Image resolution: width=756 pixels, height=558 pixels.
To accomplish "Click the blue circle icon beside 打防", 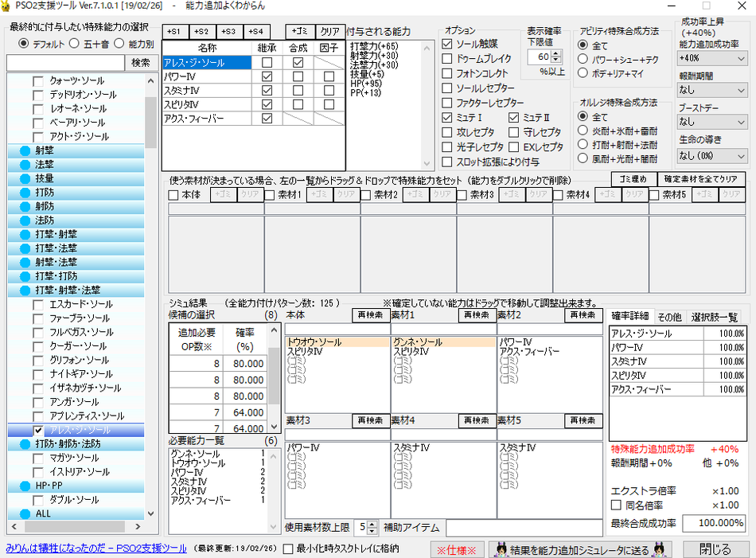I will click(25, 193).
